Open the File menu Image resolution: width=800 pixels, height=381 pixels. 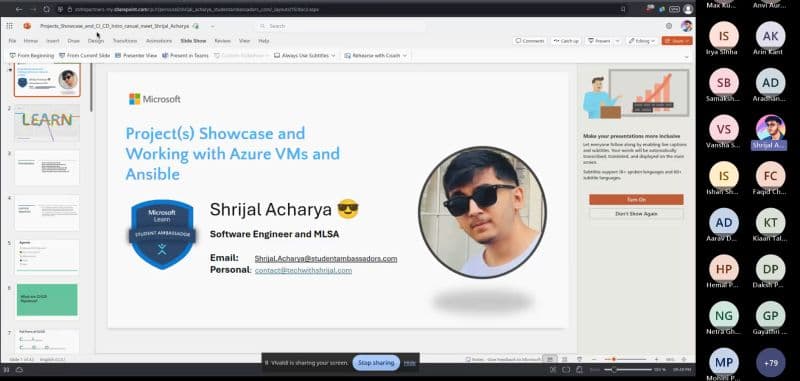coord(12,41)
